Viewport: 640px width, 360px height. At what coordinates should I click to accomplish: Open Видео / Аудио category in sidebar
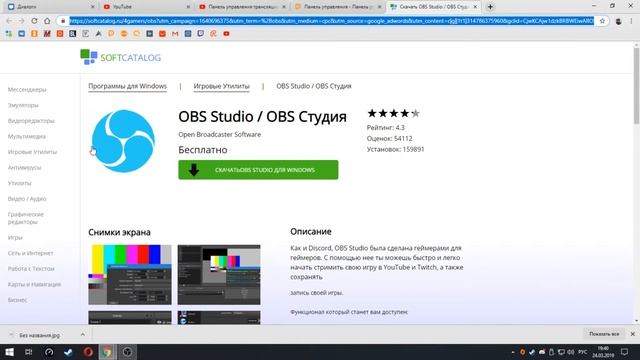(x=27, y=198)
